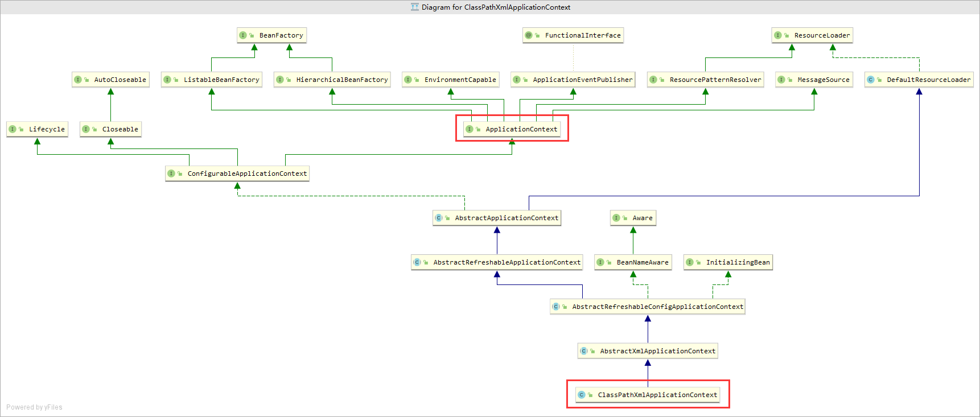The image size is (980, 417).
Task: Click the interface icon on BeanFactory
Action: (x=243, y=35)
